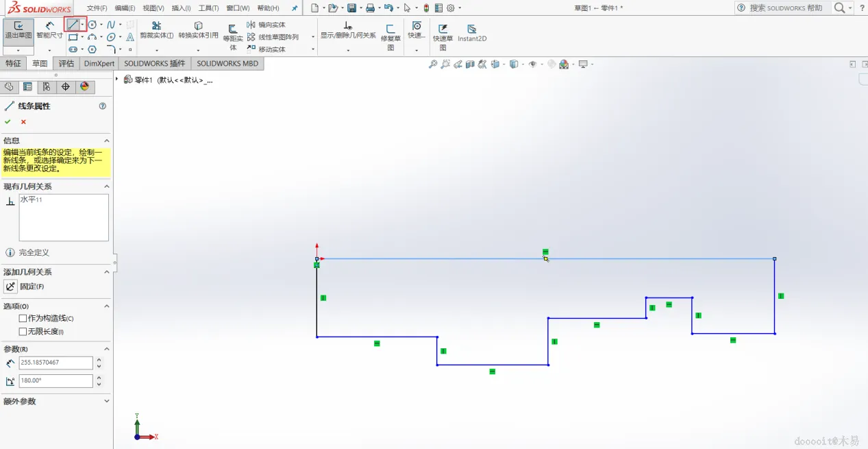Collapse the 现有几何关系 section
The height and width of the screenshot is (449, 868).
(106, 186)
